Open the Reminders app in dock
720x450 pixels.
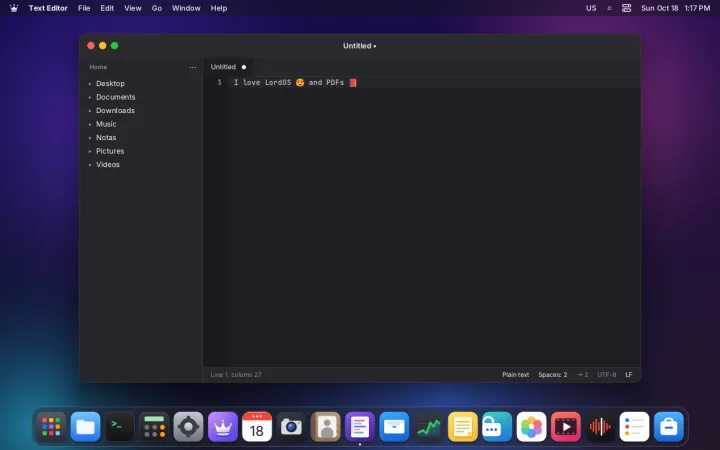[634, 427]
